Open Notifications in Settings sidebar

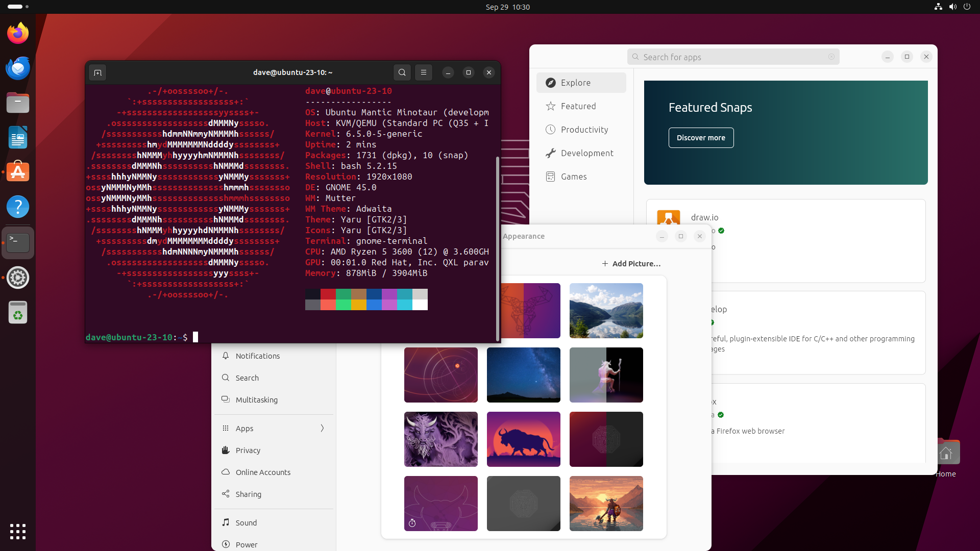pyautogui.click(x=274, y=356)
